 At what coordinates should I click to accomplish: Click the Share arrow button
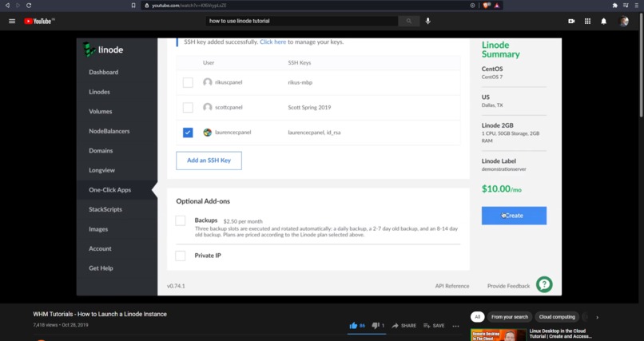pos(403,325)
